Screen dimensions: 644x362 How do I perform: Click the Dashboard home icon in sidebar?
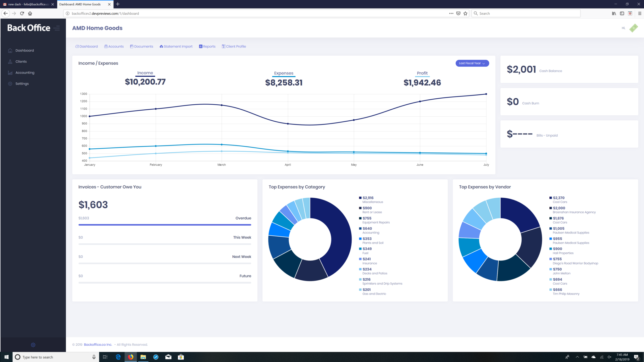[x=10, y=51]
